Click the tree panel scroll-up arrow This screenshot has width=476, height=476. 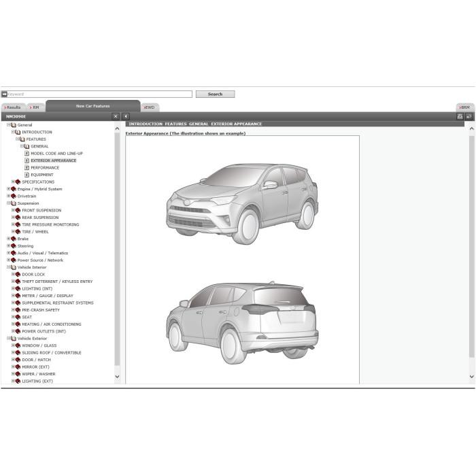(117, 129)
